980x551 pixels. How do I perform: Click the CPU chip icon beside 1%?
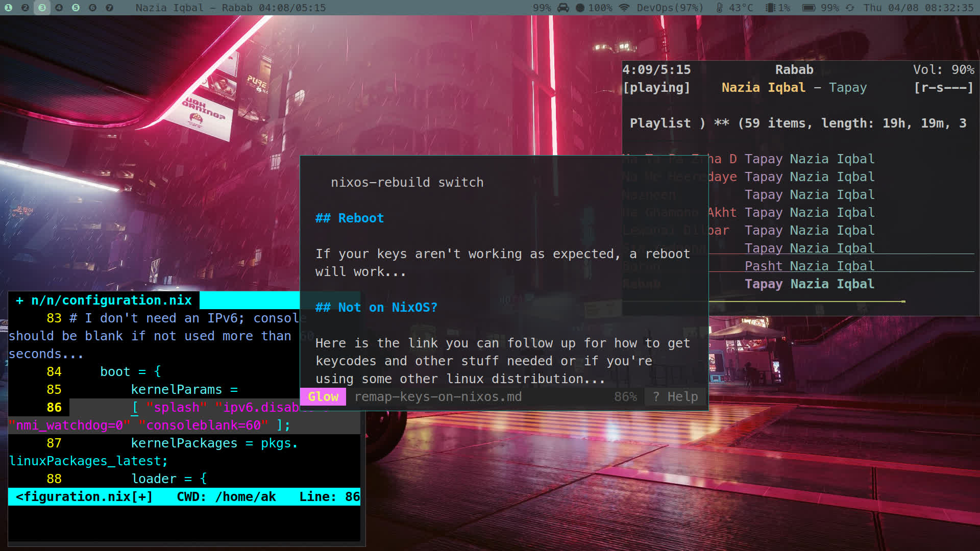[770, 8]
